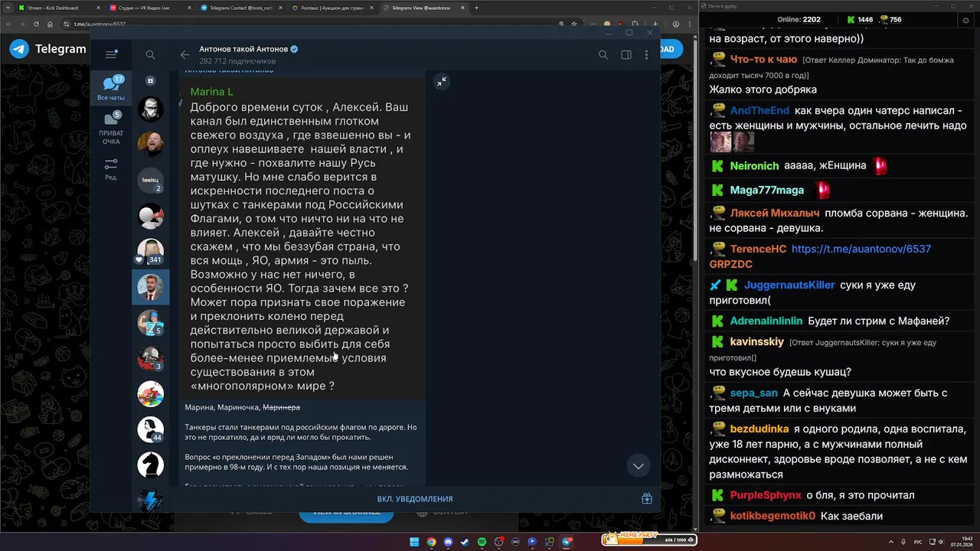
Task: Collapse the expanded post with the arrows icon
Action: pyautogui.click(x=441, y=82)
